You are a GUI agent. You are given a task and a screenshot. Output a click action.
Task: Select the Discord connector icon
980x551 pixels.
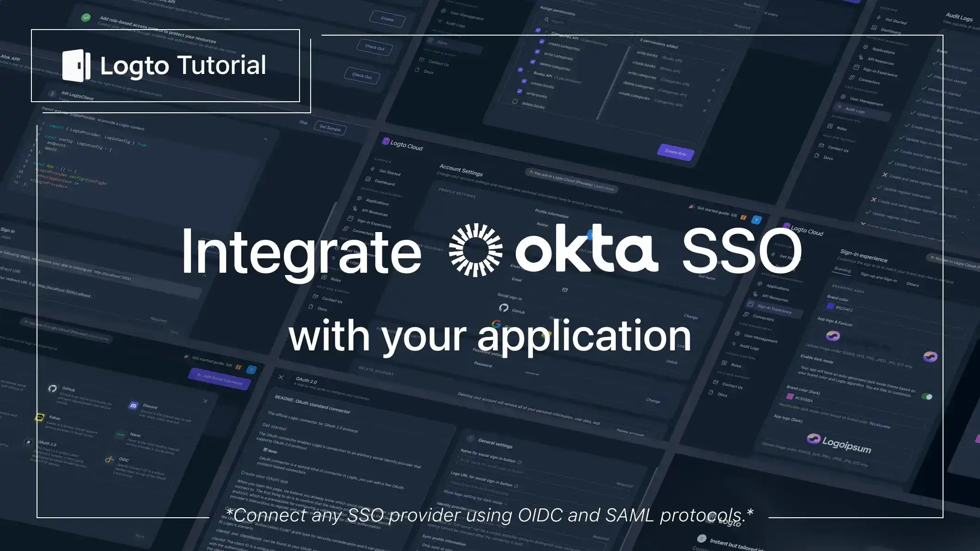(134, 404)
